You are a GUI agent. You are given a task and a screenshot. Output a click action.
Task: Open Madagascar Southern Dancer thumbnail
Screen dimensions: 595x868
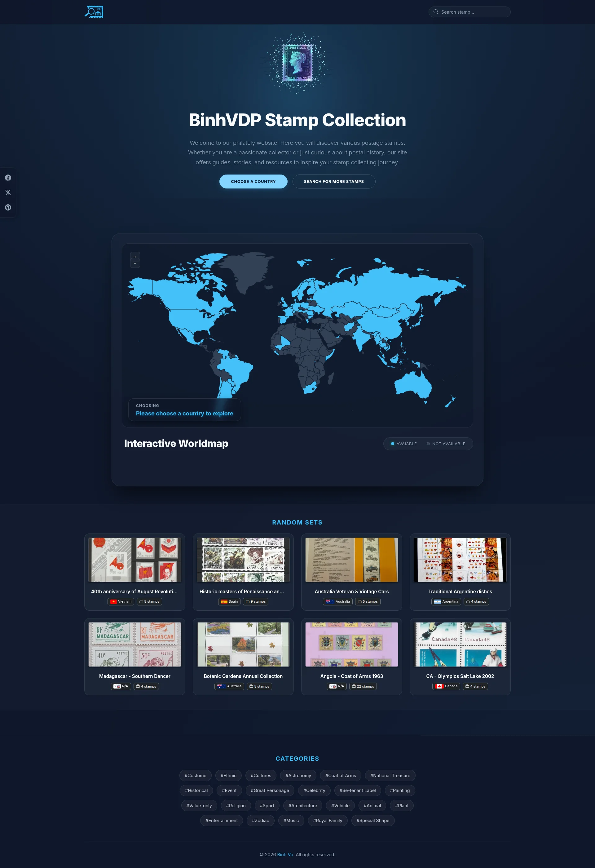pyautogui.click(x=135, y=644)
